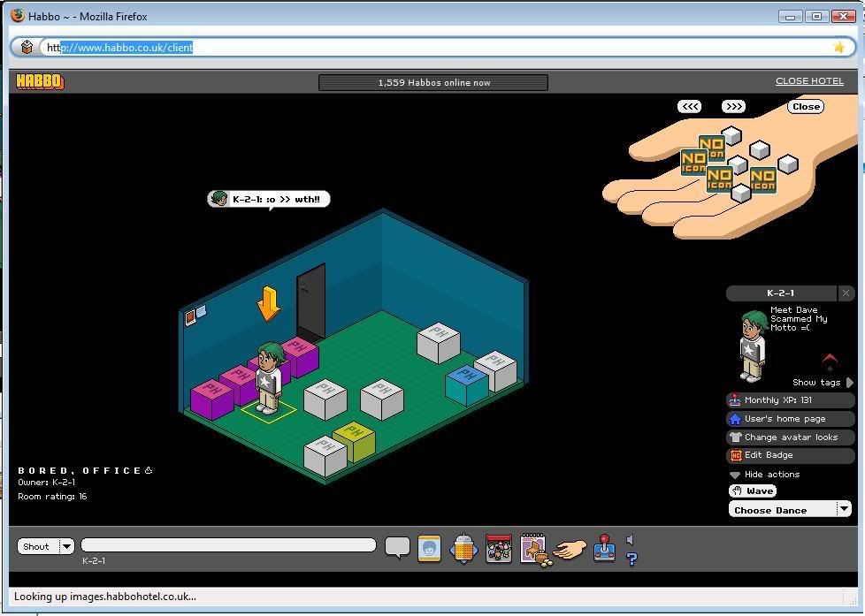
Task: Open the hotel navigator icon
Action: pyautogui.click(x=463, y=549)
